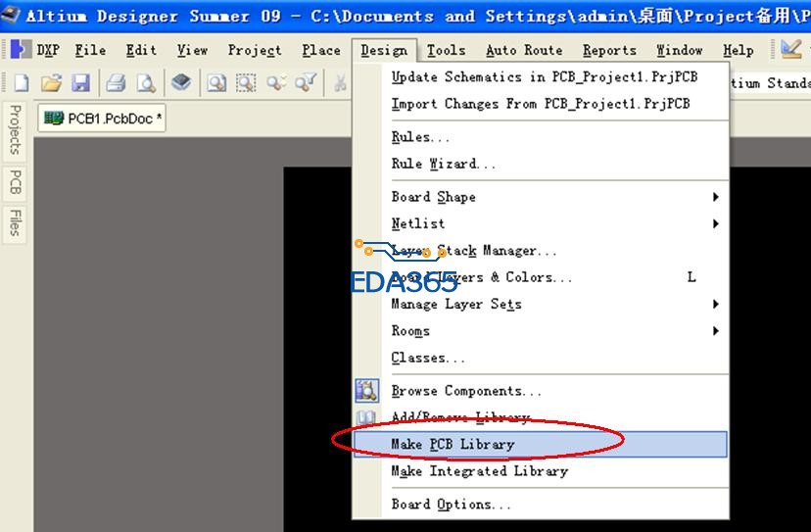Select Make PCB Library

tap(541, 444)
